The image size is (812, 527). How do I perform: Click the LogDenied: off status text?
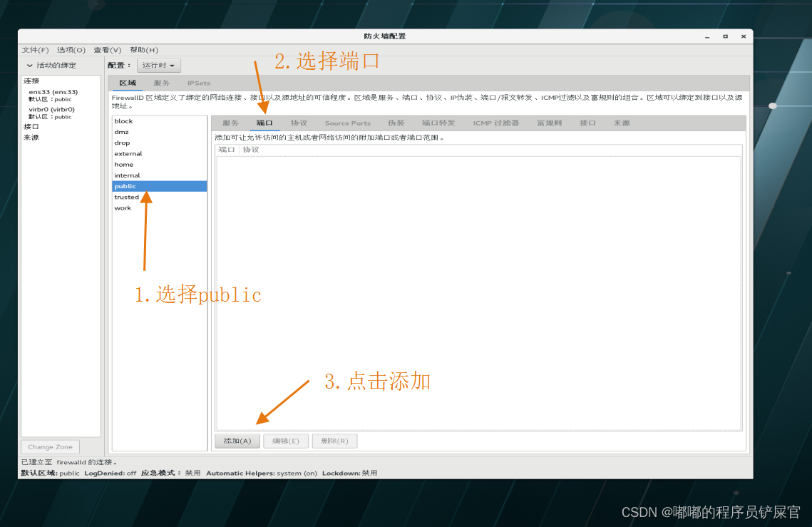coord(111,473)
